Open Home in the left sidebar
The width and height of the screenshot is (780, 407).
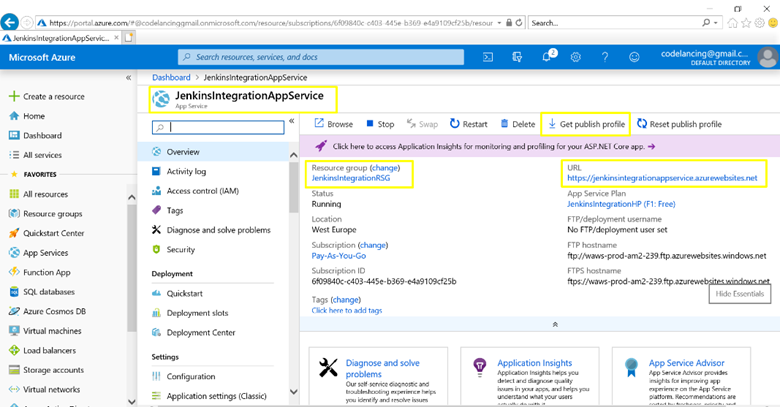coord(27,116)
